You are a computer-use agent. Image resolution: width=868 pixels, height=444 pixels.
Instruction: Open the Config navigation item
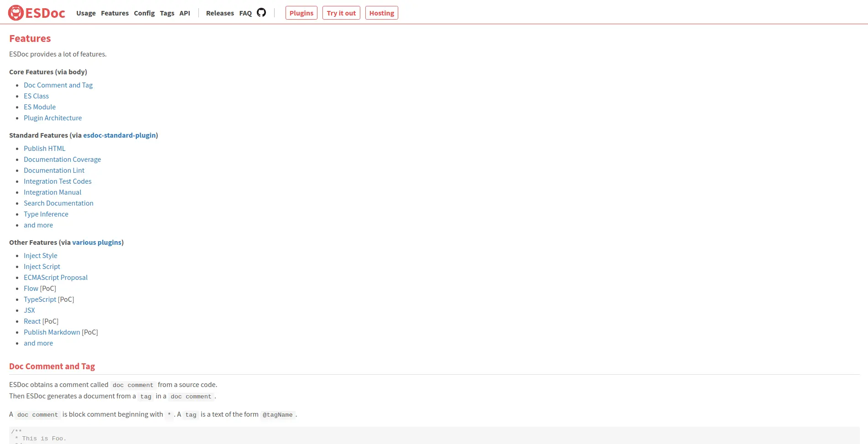pyautogui.click(x=144, y=13)
